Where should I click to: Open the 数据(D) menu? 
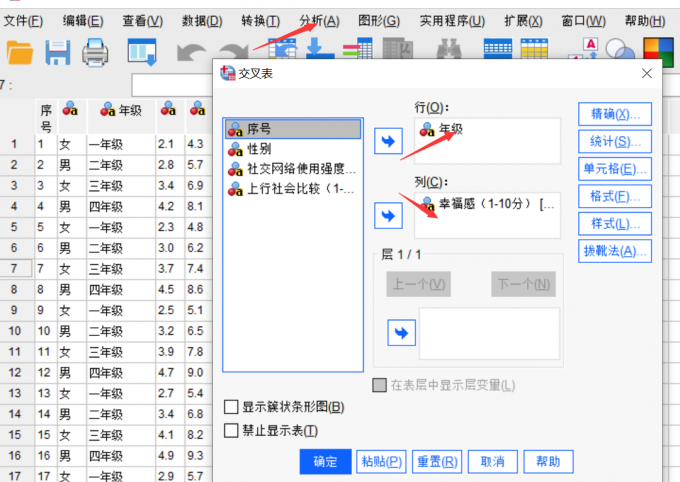tap(202, 21)
